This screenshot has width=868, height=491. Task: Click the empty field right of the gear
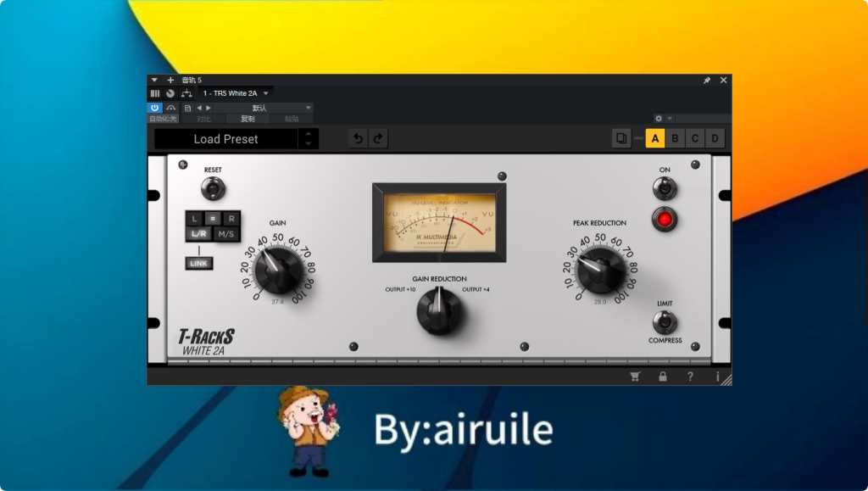(703, 119)
